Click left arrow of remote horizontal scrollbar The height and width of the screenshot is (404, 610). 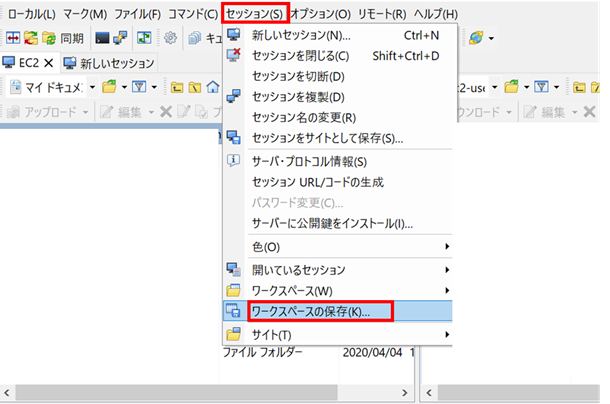coord(429,392)
